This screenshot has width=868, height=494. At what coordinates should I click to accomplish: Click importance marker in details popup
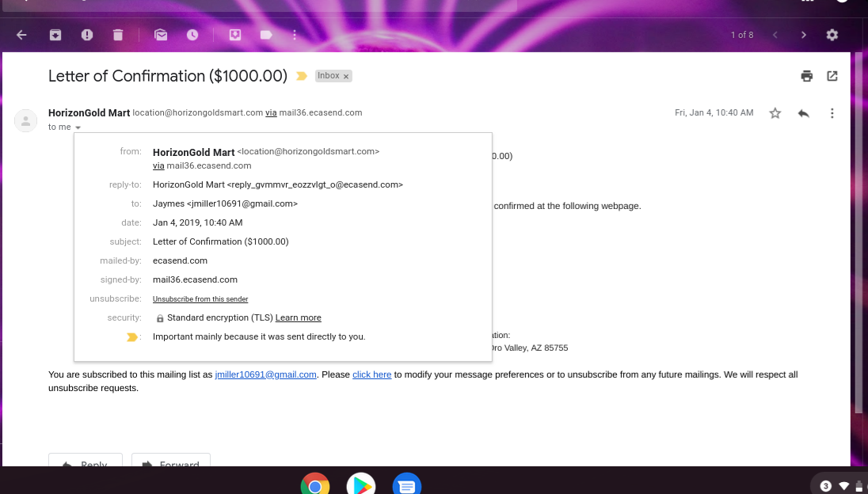131,337
